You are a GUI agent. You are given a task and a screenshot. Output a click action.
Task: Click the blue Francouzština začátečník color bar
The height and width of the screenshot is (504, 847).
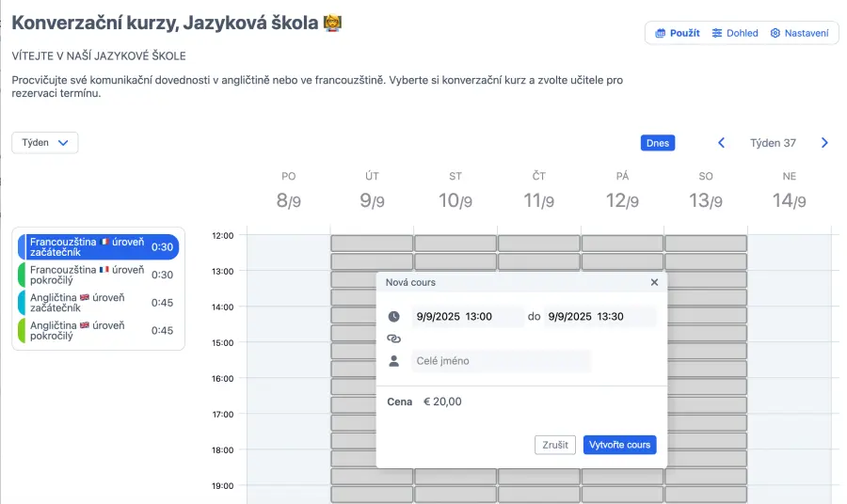click(x=22, y=247)
